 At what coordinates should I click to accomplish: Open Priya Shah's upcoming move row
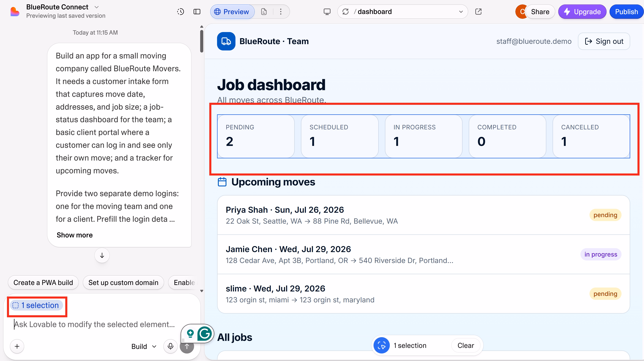click(424, 215)
